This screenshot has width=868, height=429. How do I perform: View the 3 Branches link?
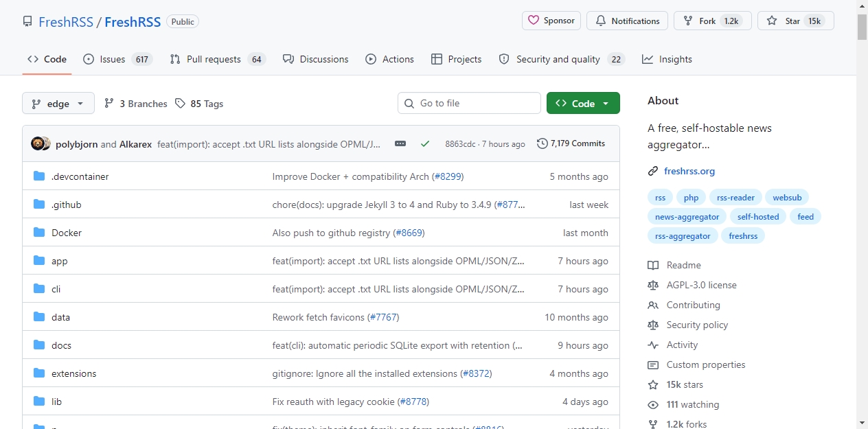(136, 104)
